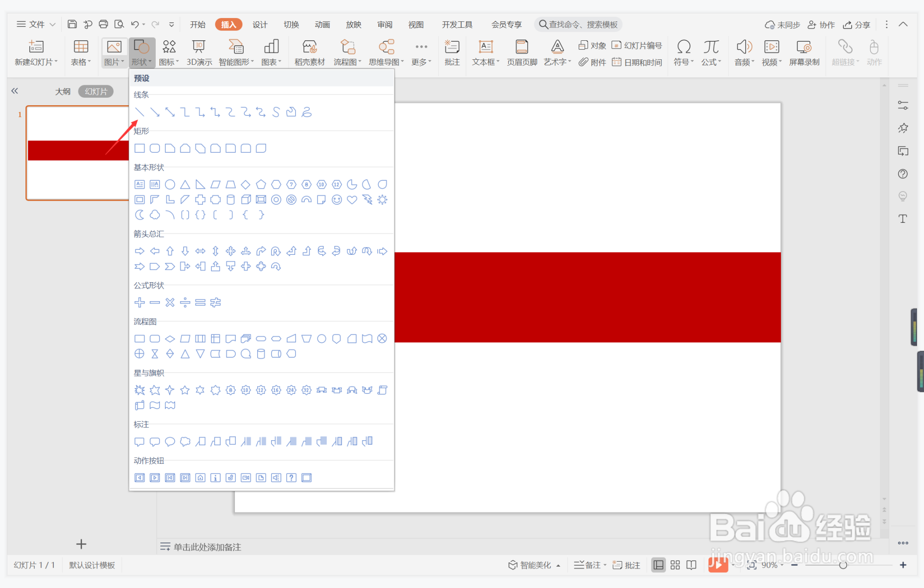924x588 pixels.
Task: Click the zoom slider handle
Action: pos(843,565)
